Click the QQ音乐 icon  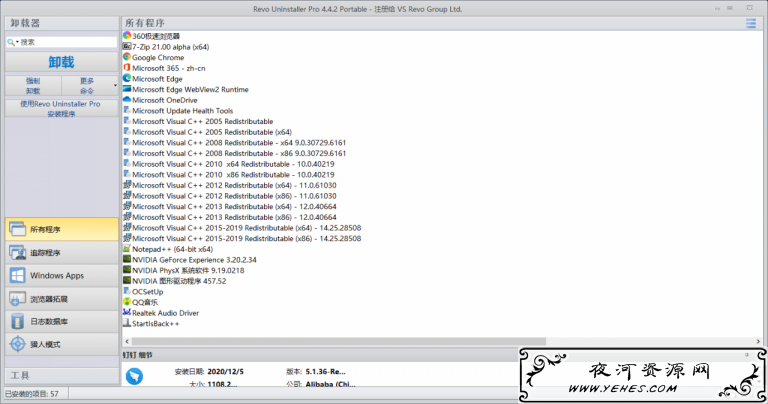pyautogui.click(x=127, y=302)
